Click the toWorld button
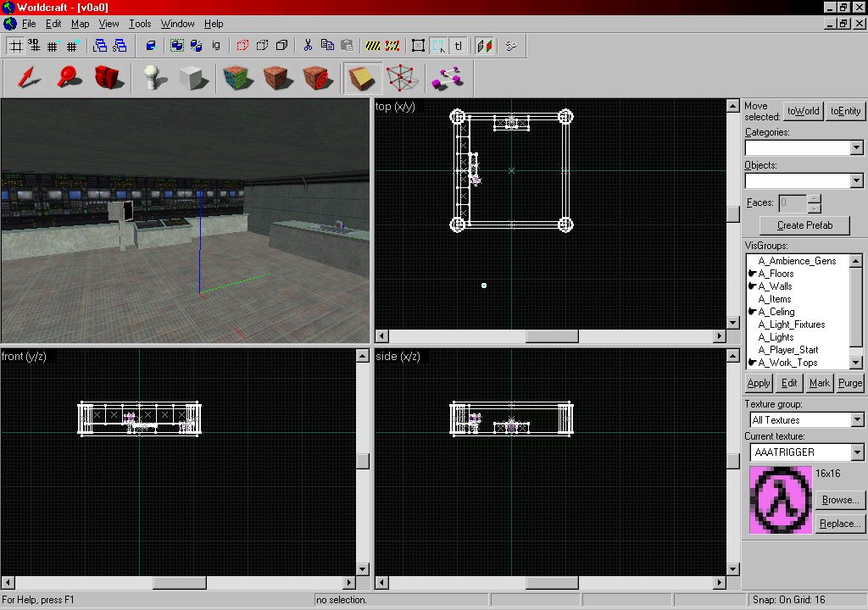868x610 pixels. tap(804, 111)
